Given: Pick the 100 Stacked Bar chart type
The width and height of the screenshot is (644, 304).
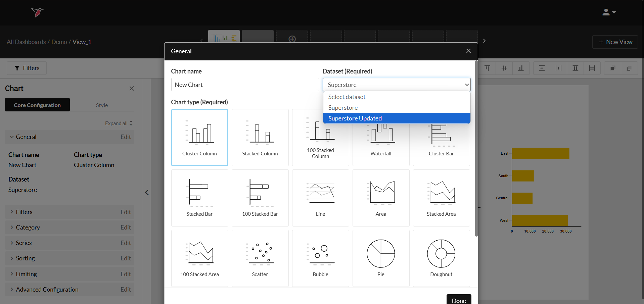Looking at the screenshot, I should 260,198.
